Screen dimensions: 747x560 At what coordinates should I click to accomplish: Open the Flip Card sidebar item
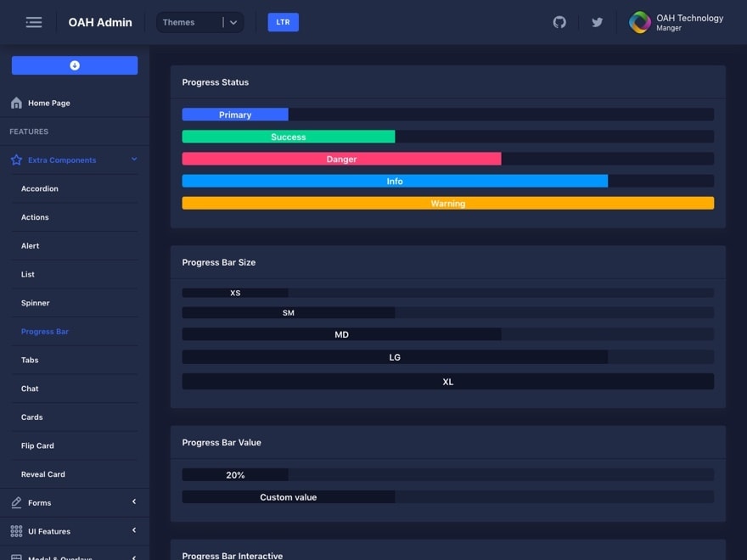(x=37, y=445)
